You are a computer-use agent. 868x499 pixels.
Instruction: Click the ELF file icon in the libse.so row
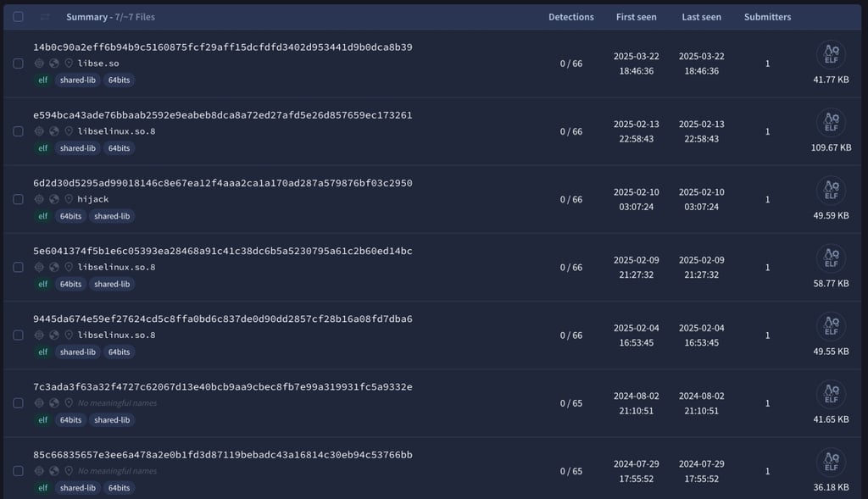831,55
